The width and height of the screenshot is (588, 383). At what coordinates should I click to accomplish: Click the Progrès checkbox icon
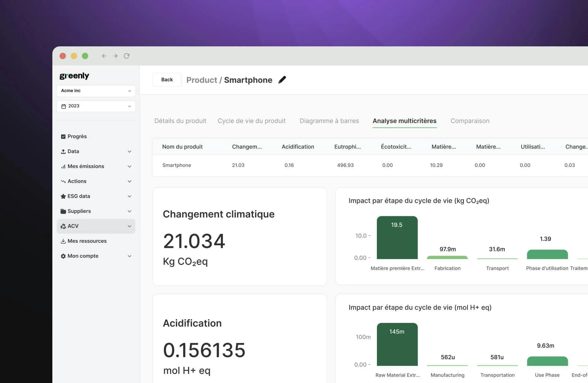click(63, 136)
